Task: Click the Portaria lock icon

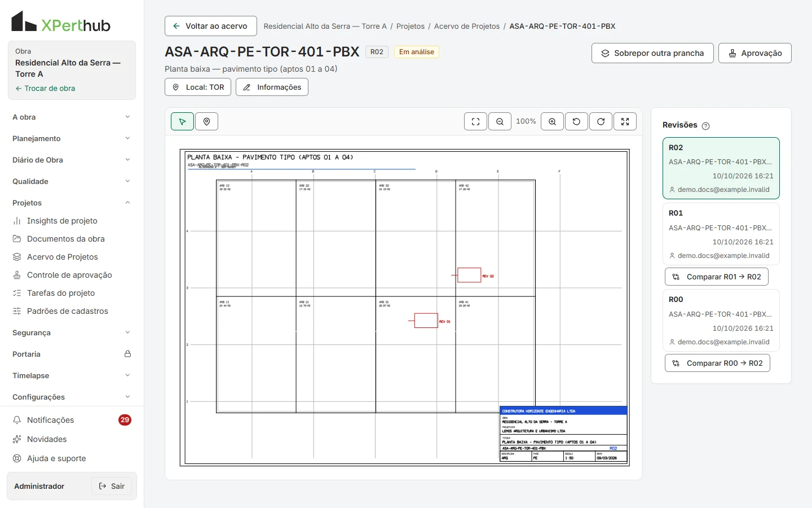Action: point(128,354)
